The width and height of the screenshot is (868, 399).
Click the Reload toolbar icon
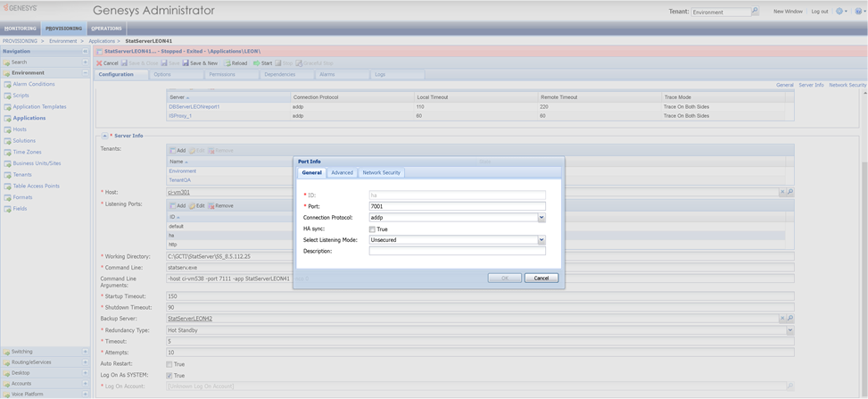point(228,63)
